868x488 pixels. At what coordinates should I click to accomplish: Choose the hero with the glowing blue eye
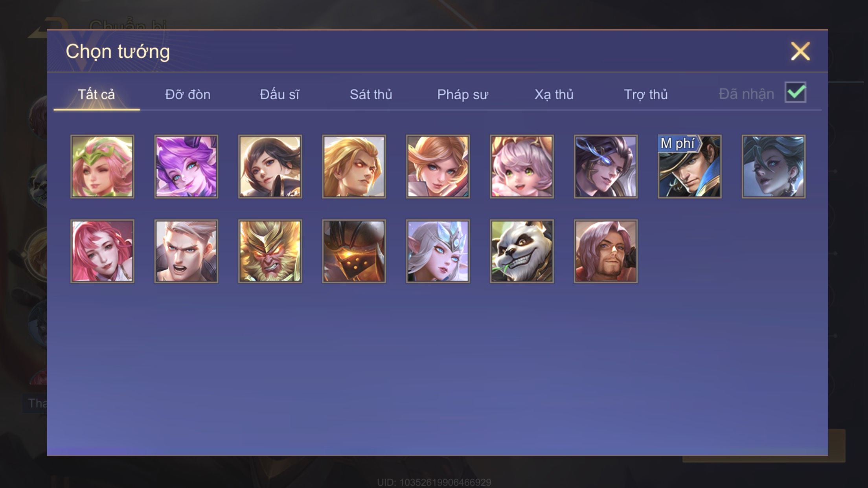[x=606, y=167]
